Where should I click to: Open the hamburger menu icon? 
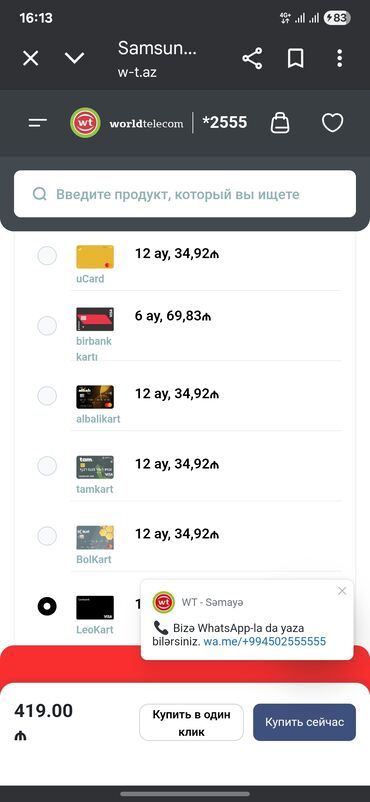click(x=38, y=123)
